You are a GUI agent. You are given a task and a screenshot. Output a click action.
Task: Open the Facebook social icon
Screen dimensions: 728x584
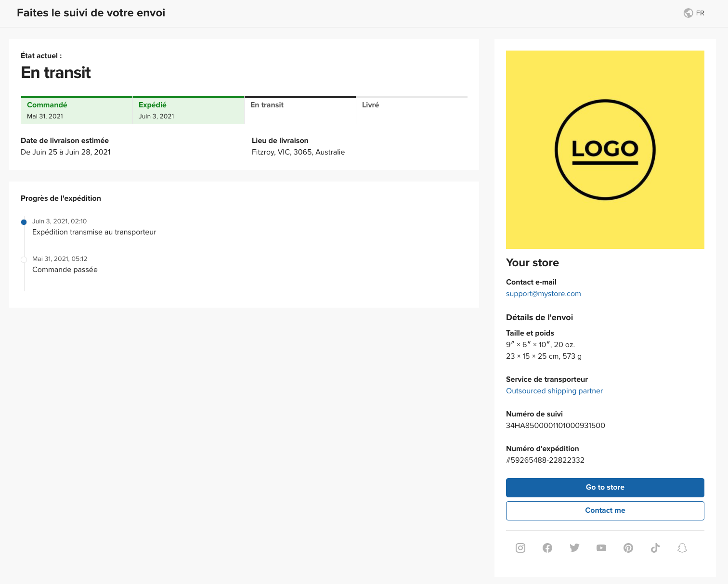547,548
